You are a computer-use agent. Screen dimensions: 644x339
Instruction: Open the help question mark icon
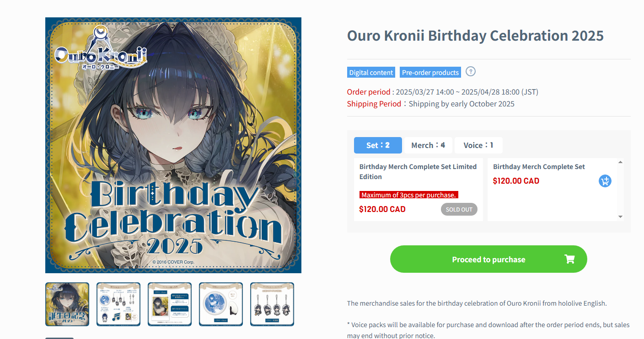[471, 72]
